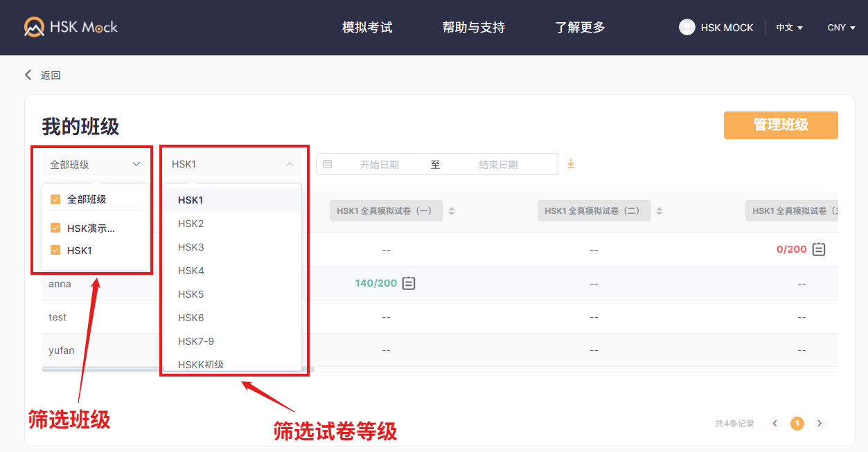Open 帮助与支持 in the navigation bar

(473, 27)
